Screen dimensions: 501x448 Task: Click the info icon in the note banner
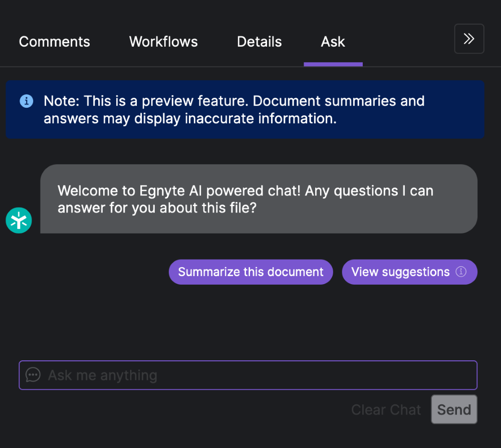tap(26, 101)
